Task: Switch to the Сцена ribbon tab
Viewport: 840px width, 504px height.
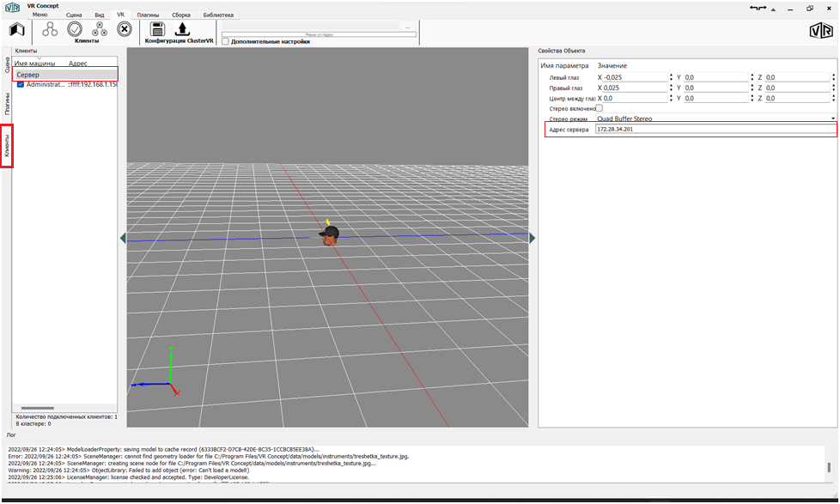Action: pos(74,15)
